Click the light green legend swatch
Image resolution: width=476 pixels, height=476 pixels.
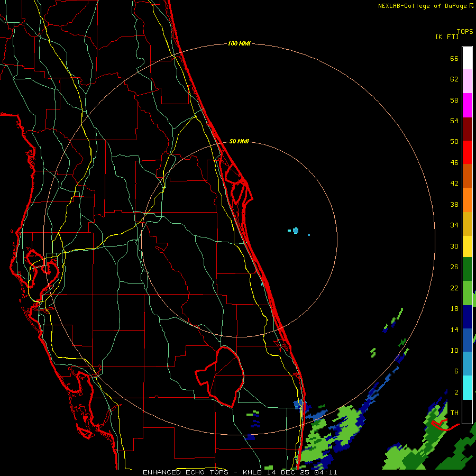(467, 293)
